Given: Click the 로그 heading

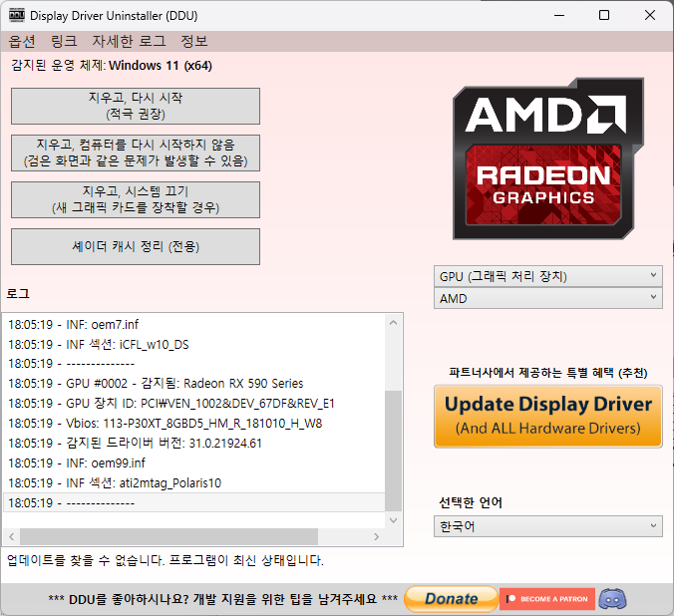Looking at the screenshot, I should tap(18, 294).
